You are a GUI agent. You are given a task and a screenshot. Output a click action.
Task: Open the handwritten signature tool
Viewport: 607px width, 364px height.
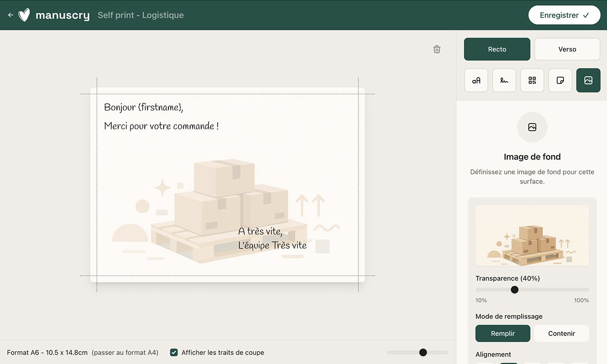504,80
